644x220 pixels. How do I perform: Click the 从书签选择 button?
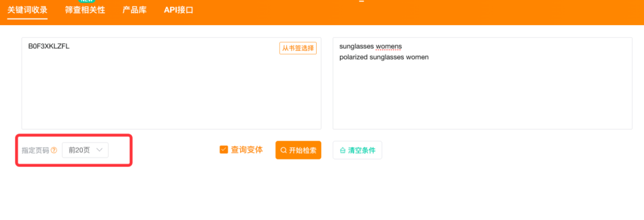tap(298, 48)
